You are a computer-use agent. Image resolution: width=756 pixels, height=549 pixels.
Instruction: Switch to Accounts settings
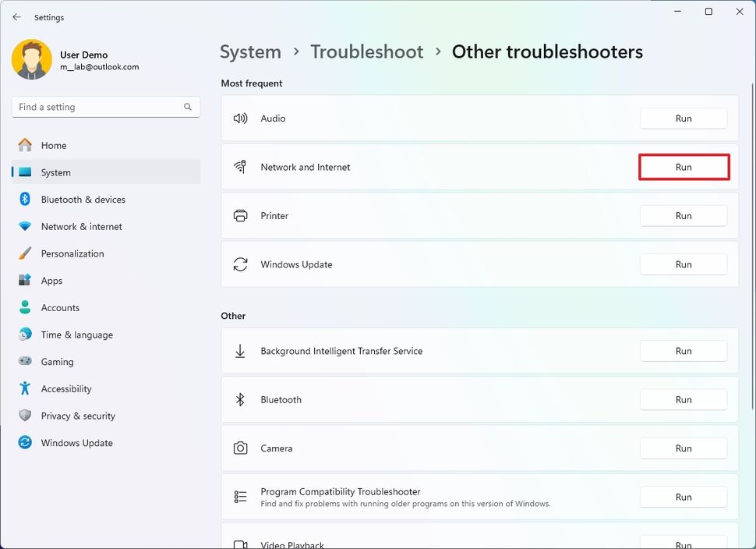[x=61, y=307]
